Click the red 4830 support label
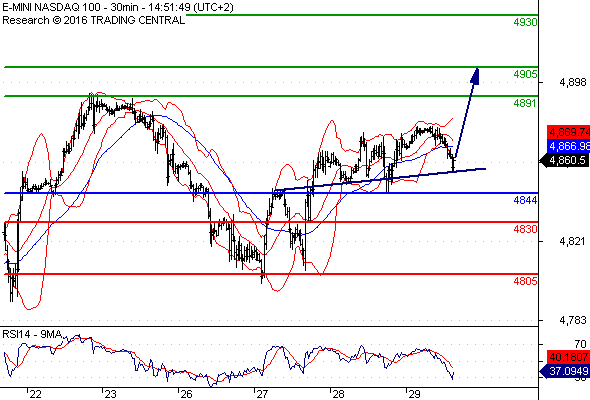The width and height of the screenshot is (590, 400). click(525, 229)
